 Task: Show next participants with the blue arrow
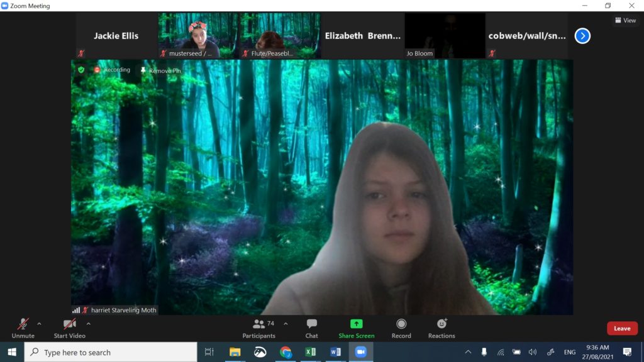click(582, 36)
